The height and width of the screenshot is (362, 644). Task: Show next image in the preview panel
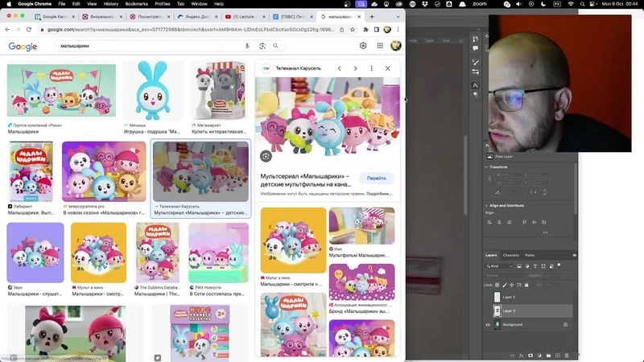point(355,68)
